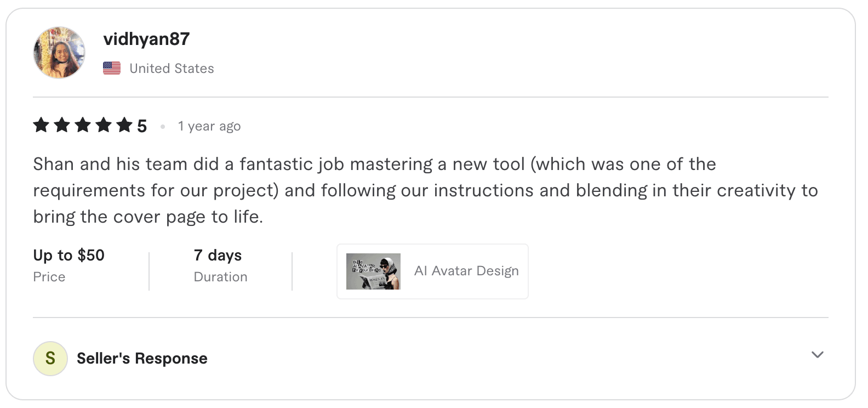Select the second rating star
868x408 pixels.
(x=62, y=125)
